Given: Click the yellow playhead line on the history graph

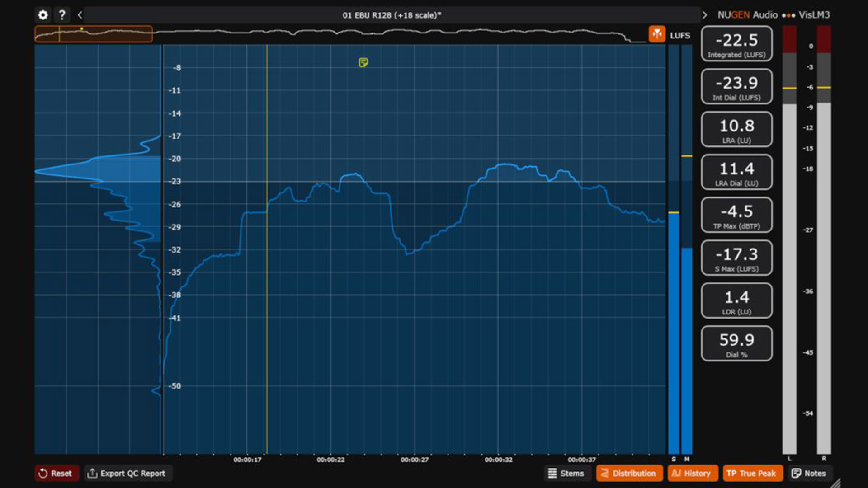Looking at the screenshot, I should pos(267,249).
